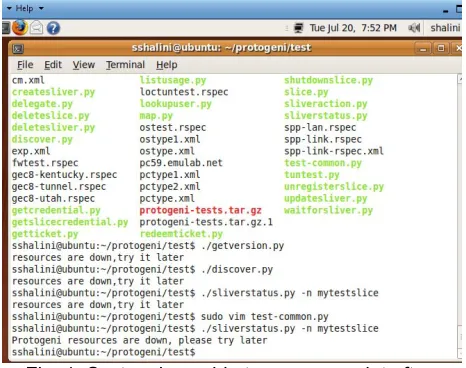Click the ./getversion.py command line
This screenshot has height=368, width=466.
pos(148,246)
